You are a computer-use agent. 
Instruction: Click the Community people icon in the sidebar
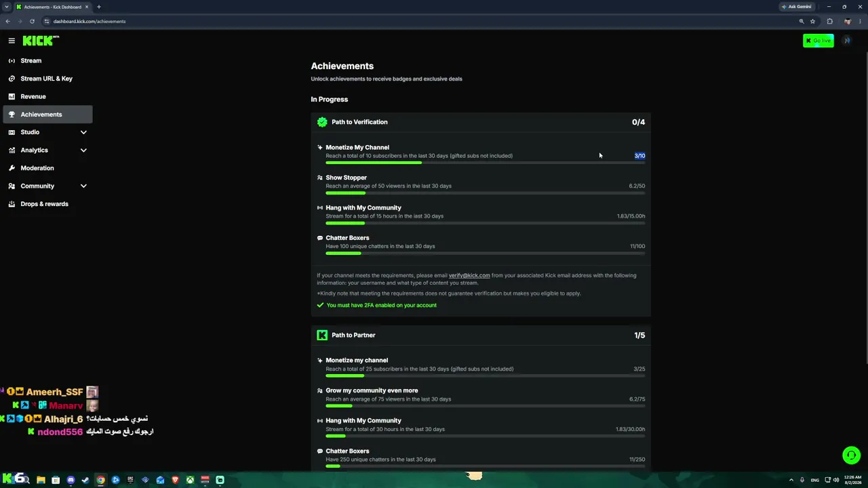[12, 186]
